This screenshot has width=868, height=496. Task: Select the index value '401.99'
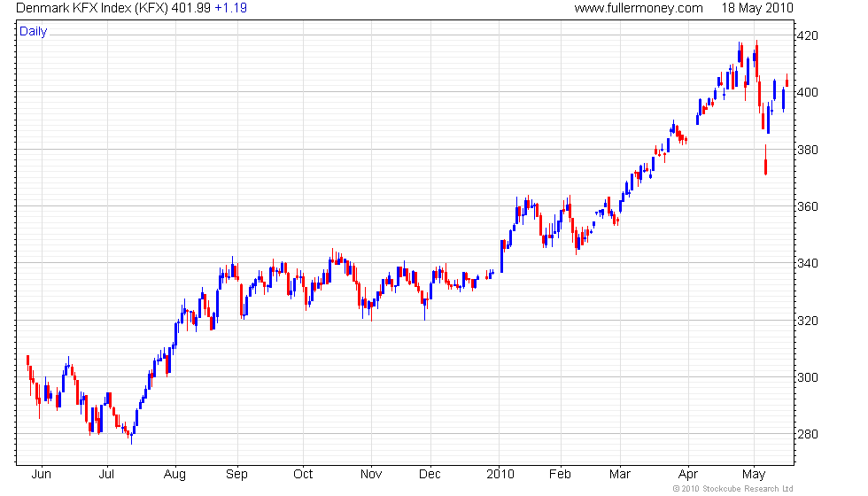tap(191, 8)
